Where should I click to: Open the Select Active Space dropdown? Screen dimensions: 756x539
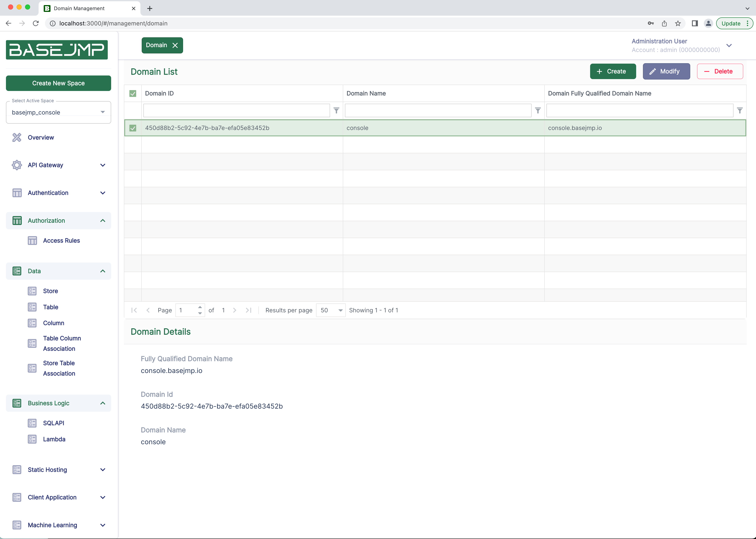click(x=58, y=112)
